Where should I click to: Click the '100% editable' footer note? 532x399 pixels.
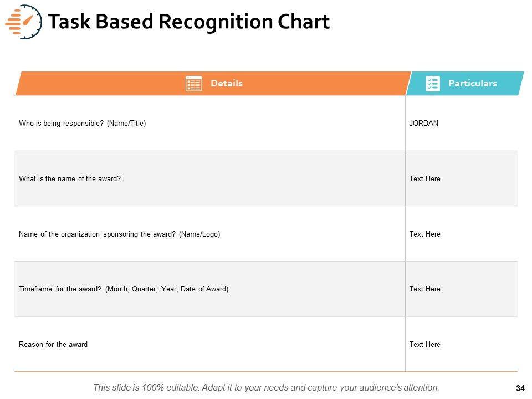click(266, 388)
